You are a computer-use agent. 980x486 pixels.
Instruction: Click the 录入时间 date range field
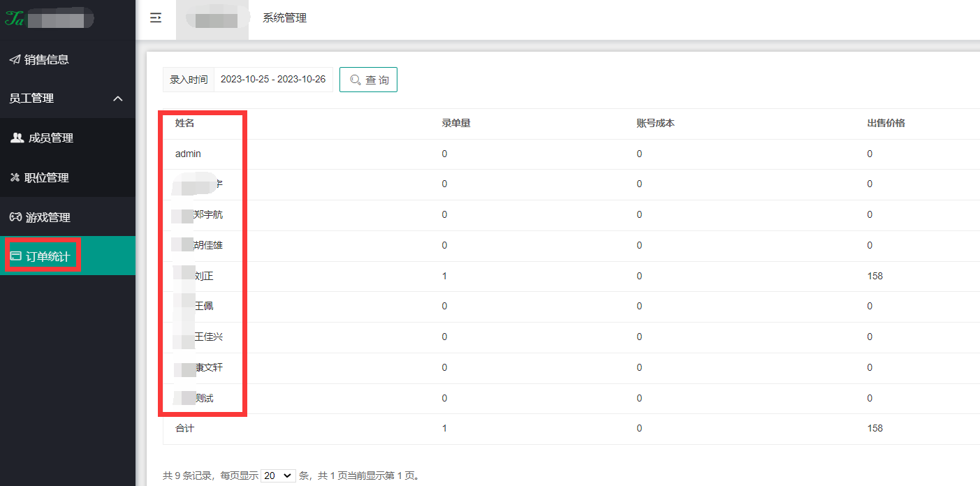click(x=273, y=80)
